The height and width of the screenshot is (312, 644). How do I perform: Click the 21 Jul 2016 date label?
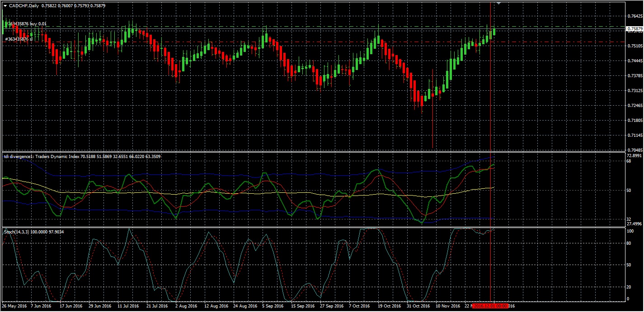(157, 306)
